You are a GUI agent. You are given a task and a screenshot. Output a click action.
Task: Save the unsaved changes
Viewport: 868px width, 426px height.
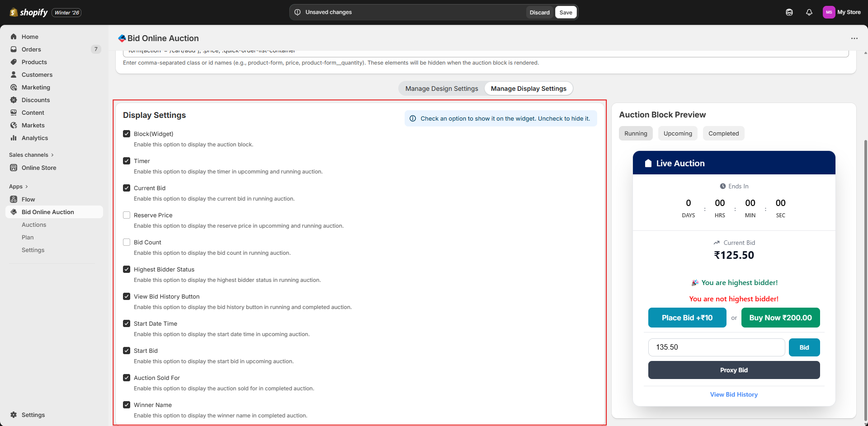tap(566, 12)
